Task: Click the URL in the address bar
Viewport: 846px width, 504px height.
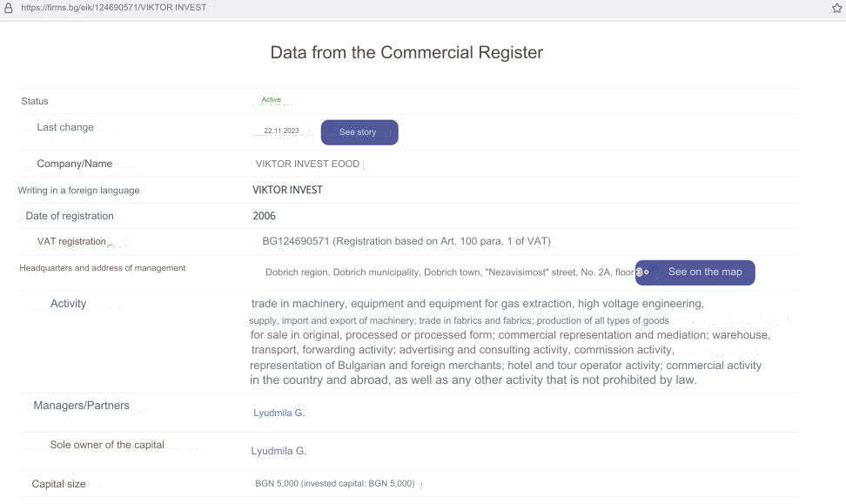Action: coord(114,8)
